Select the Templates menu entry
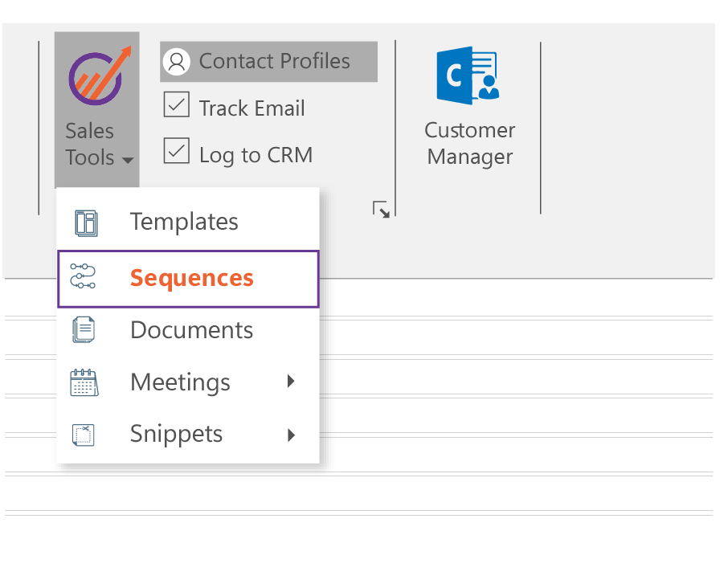The height and width of the screenshot is (588, 728). pos(184,222)
